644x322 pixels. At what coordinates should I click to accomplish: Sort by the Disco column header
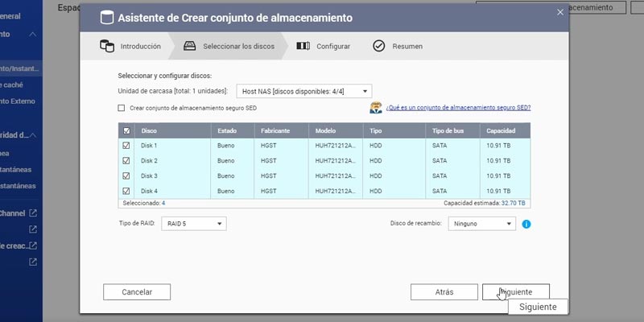(x=172, y=130)
